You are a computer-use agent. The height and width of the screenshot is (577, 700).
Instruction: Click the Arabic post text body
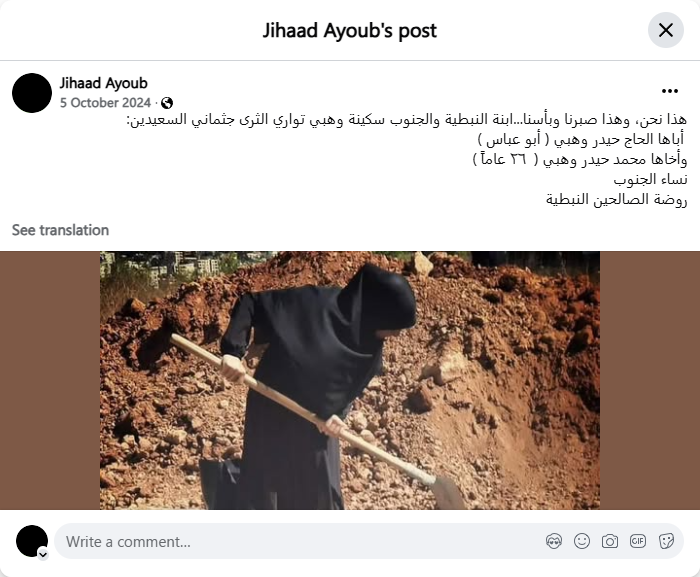[405, 159]
